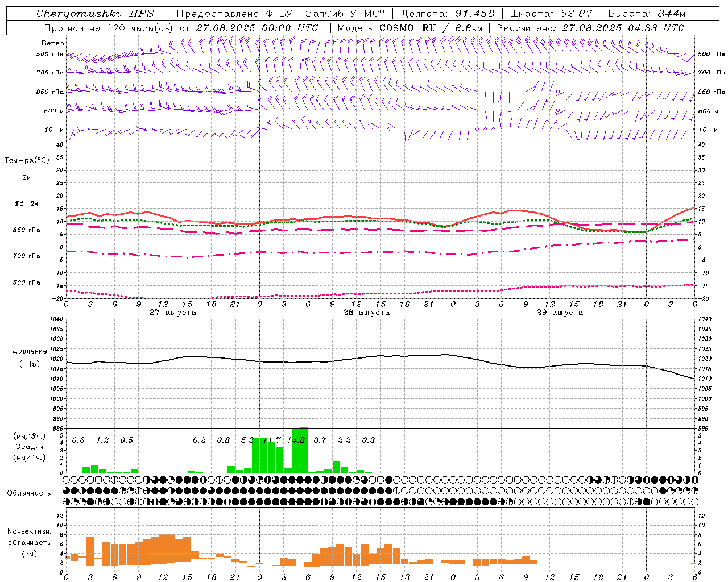Click the elevation text Высота: 844м
The width and height of the screenshot is (728, 582).
tap(647, 14)
